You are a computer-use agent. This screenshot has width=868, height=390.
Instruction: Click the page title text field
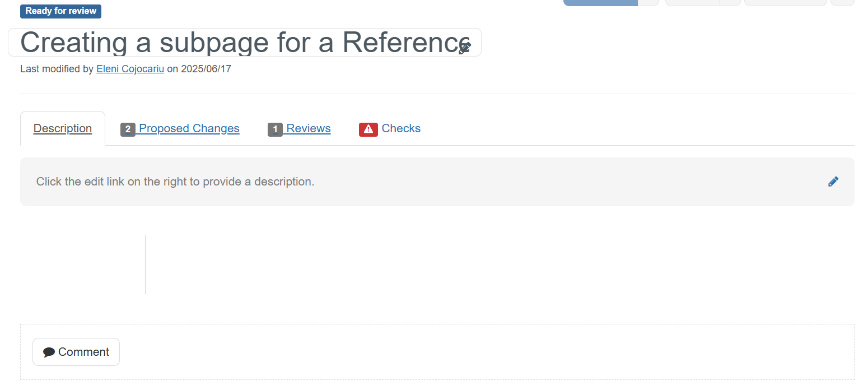coord(245,42)
